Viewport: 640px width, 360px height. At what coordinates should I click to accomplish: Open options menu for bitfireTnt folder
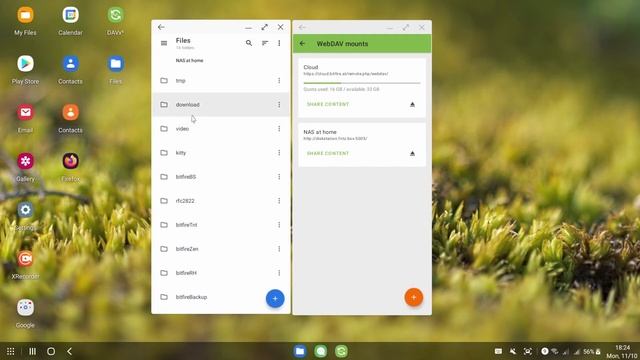pos(279,225)
